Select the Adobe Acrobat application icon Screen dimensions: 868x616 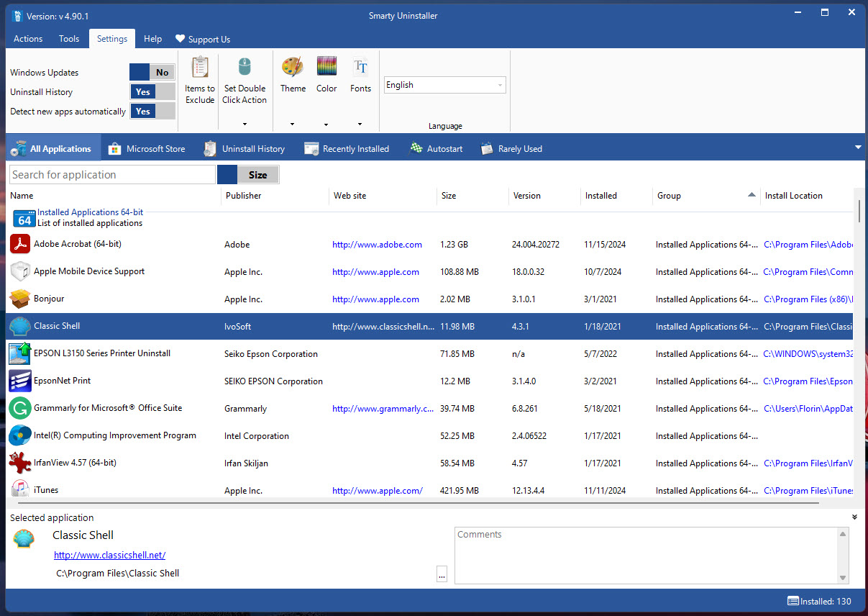20,244
